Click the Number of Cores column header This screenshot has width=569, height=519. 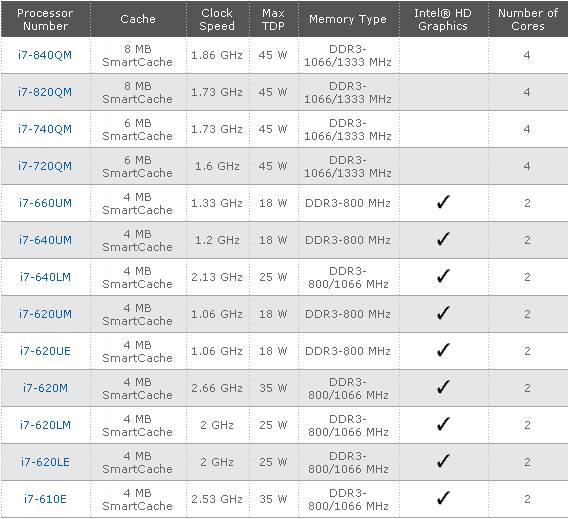pyautogui.click(x=528, y=19)
